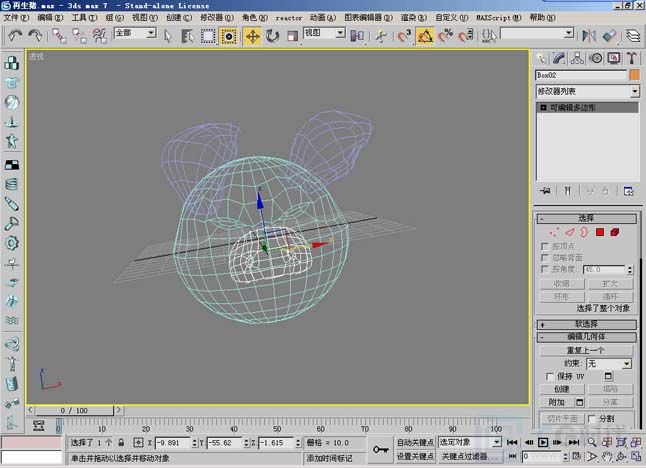Image resolution: width=646 pixels, height=468 pixels.
Task: Select the Edge sub-object level icon
Action: (569, 232)
